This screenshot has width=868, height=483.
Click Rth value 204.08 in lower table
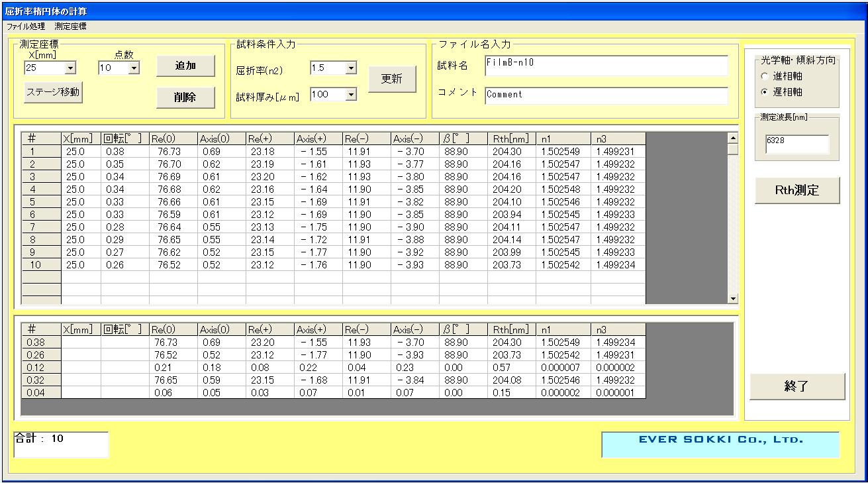tap(512, 380)
